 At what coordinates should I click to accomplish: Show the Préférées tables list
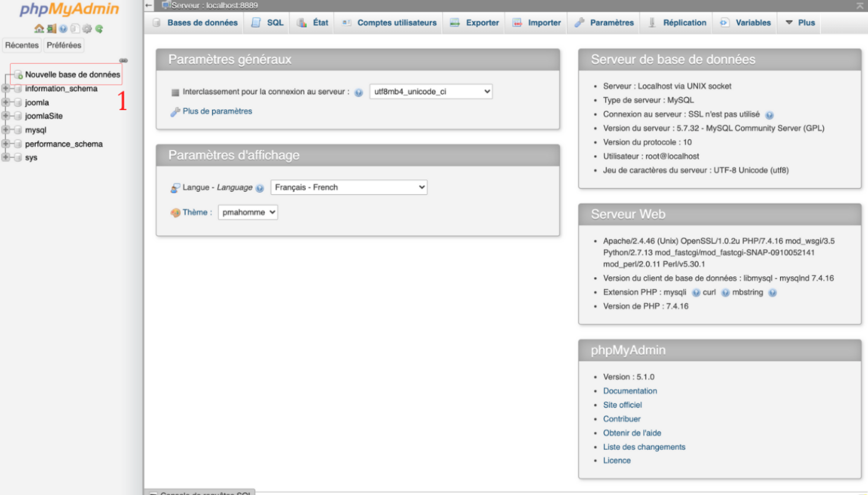(64, 45)
